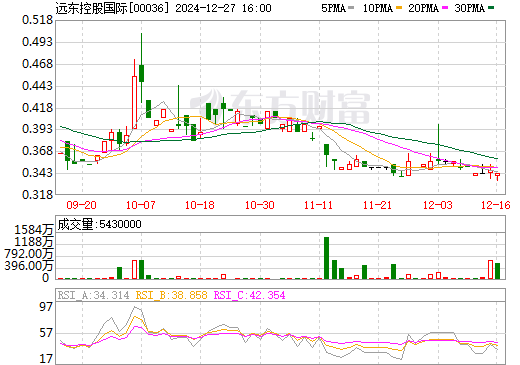Click the 30PMA legend label
520x365 pixels.
pyautogui.click(x=469, y=8)
